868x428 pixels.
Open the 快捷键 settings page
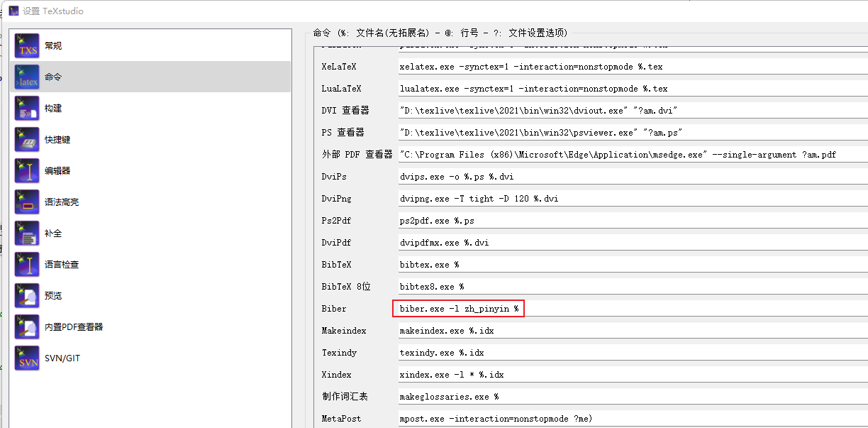click(x=150, y=139)
